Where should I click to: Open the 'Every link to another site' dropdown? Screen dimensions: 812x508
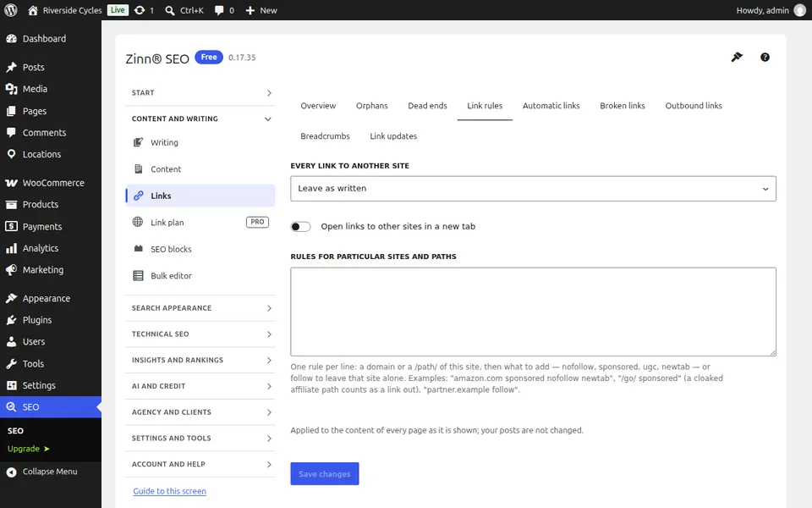[x=533, y=189]
